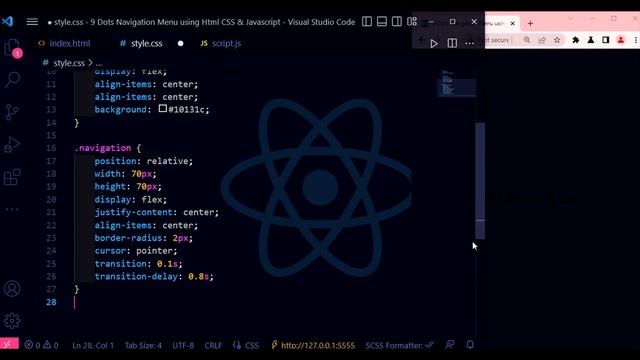
Task: Open the remote window indicator
Action: (x=9, y=344)
